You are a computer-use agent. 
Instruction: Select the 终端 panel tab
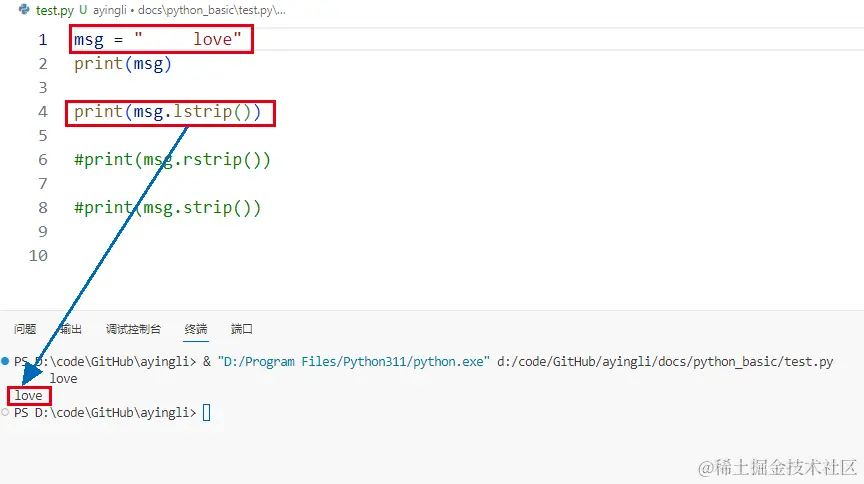196,329
